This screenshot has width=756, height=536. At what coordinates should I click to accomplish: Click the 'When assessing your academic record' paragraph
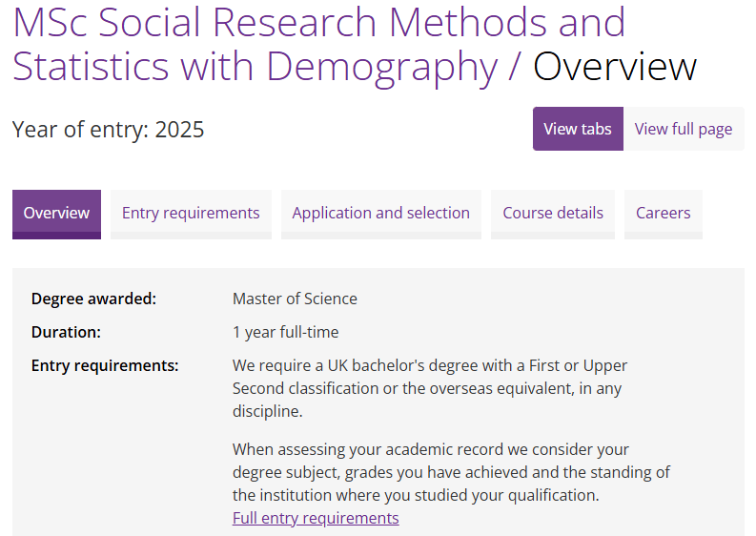coord(451,472)
